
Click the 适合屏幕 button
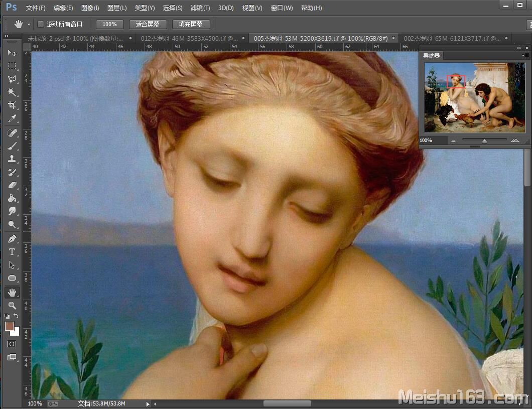click(148, 24)
